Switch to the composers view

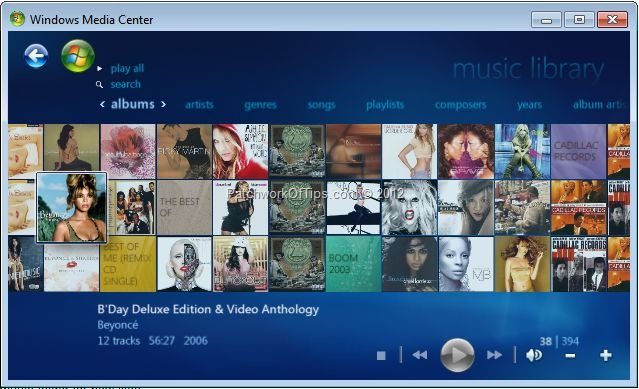461,105
